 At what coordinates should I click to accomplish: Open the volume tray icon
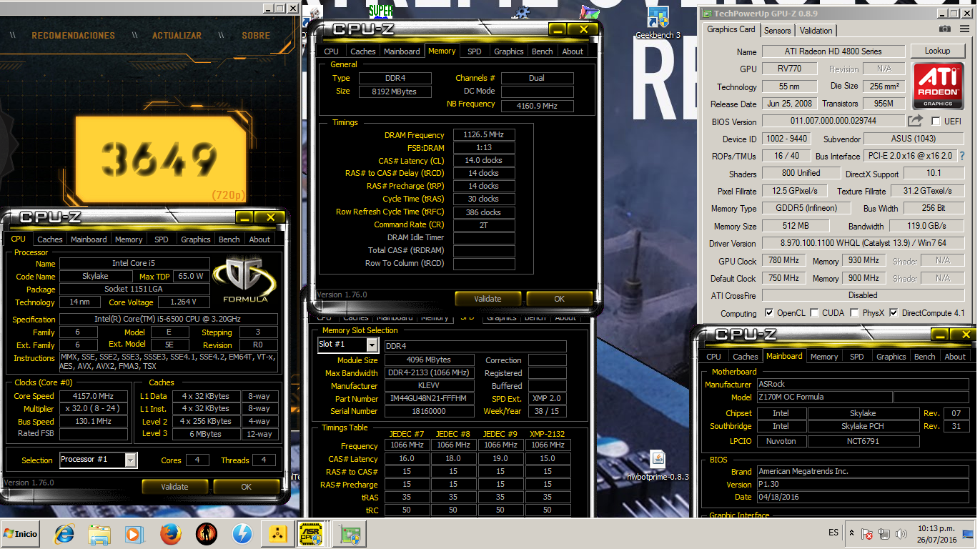(x=901, y=534)
